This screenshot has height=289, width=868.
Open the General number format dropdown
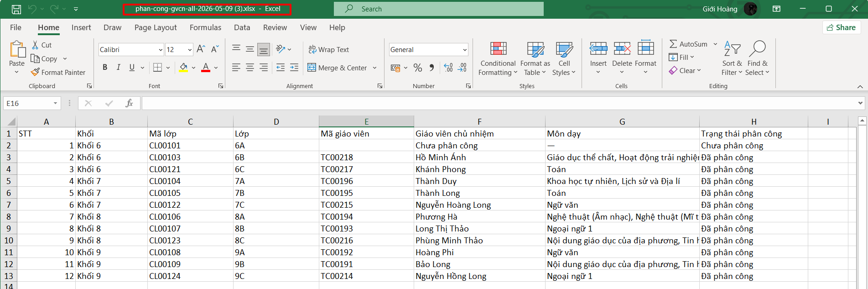(465, 50)
